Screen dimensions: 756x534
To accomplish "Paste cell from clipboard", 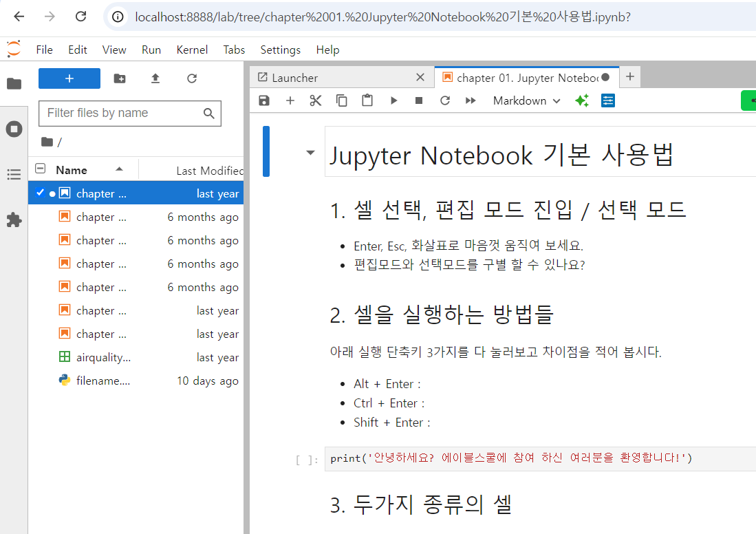I will pyautogui.click(x=367, y=100).
